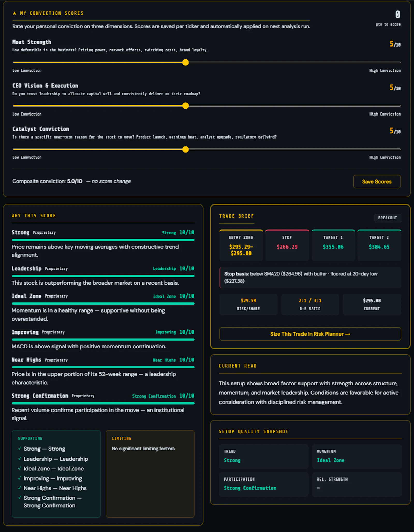This screenshot has height=532, width=414.
Task: Click the Current Read summary paragraph
Action: pyautogui.click(x=309, y=393)
